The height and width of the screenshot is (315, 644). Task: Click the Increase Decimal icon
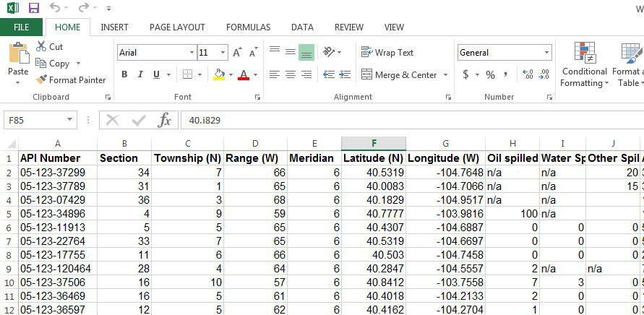(x=528, y=74)
